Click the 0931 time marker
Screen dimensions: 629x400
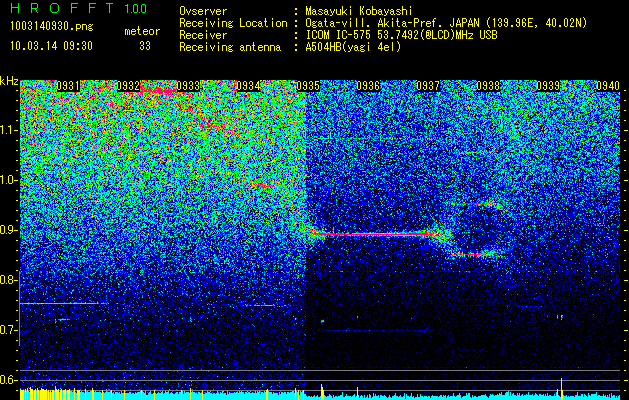pyautogui.click(x=68, y=86)
